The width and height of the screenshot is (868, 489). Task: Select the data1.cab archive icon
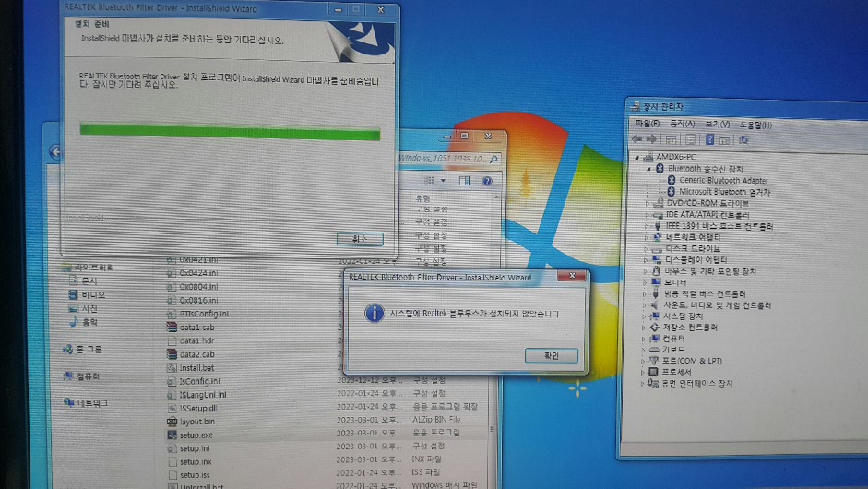pyautogui.click(x=172, y=328)
